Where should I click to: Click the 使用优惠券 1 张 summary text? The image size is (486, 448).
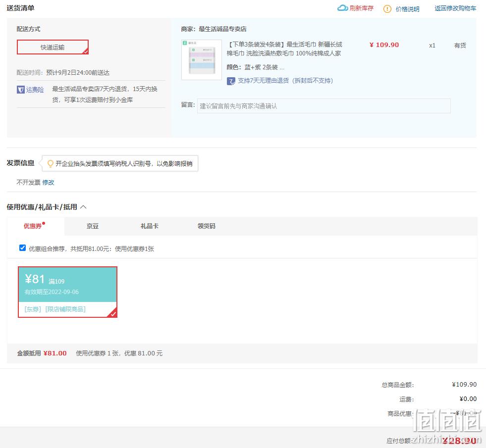[119, 353]
